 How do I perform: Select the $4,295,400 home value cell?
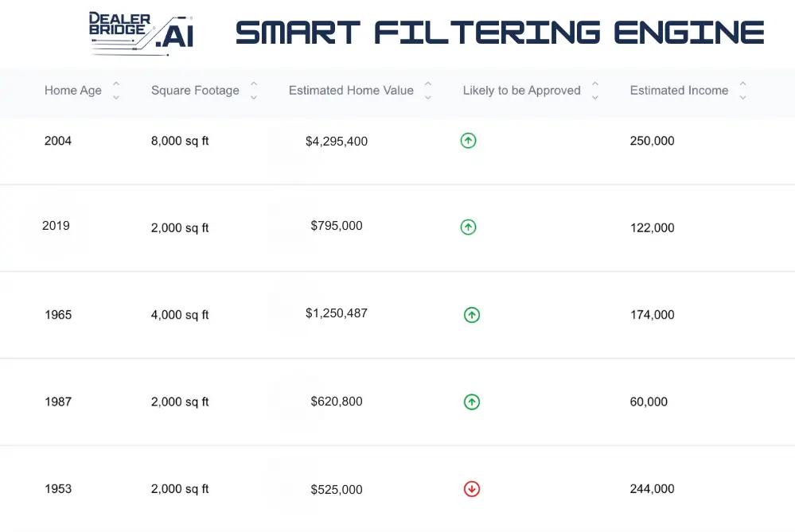337,142
